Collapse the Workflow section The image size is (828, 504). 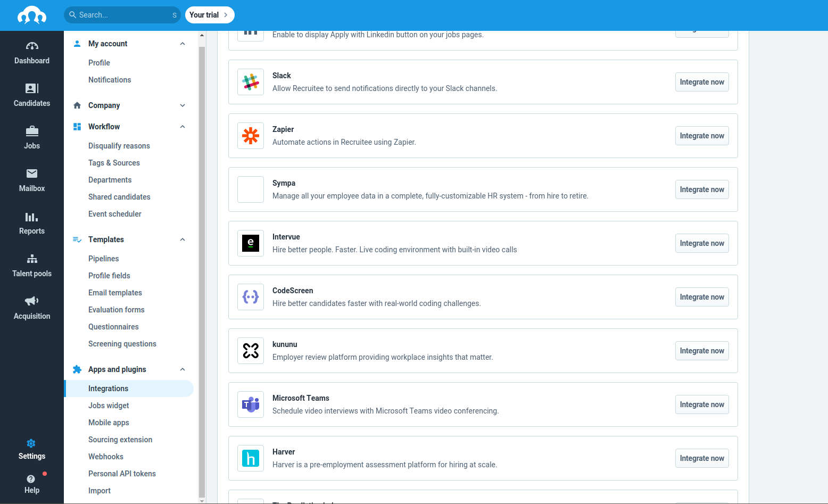(183, 127)
